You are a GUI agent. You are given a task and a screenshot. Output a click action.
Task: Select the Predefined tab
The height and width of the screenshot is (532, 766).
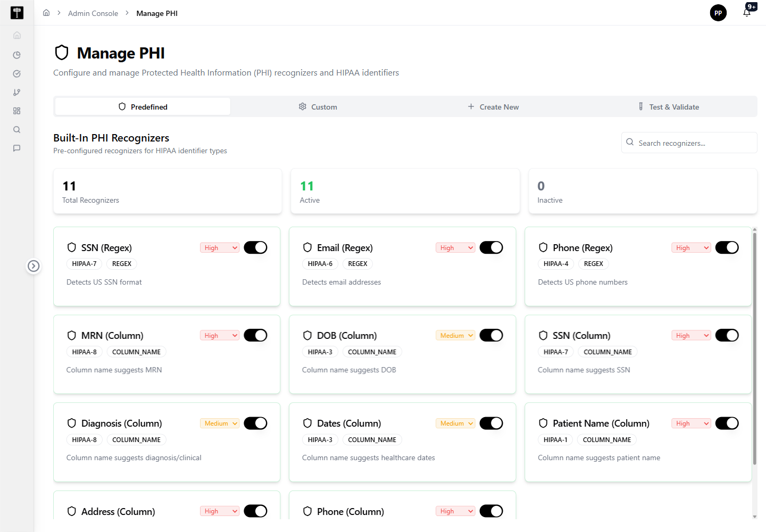tap(143, 106)
